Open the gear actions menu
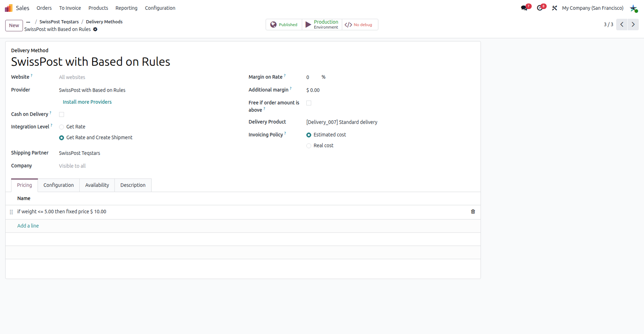This screenshot has width=644, height=334. pos(95,29)
